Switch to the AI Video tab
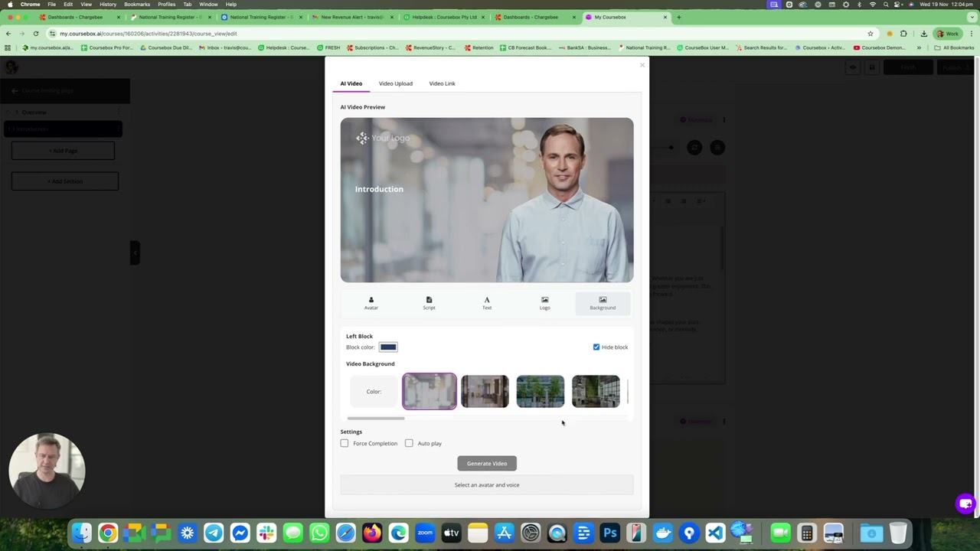980x551 pixels. tap(351, 83)
